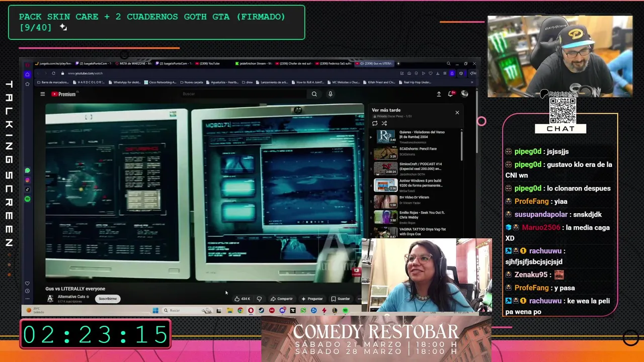Open Steam from the Windows taskbar
The height and width of the screenshot is (362, 644).
(x=261, y=310)
